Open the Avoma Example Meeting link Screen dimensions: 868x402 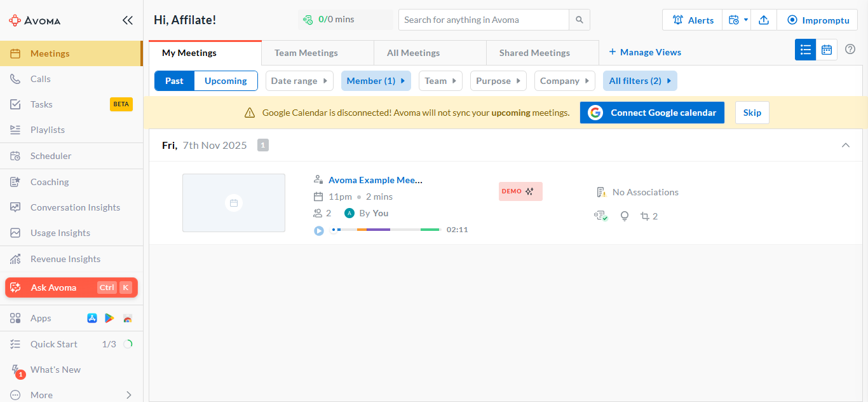(x=376, y=180)
